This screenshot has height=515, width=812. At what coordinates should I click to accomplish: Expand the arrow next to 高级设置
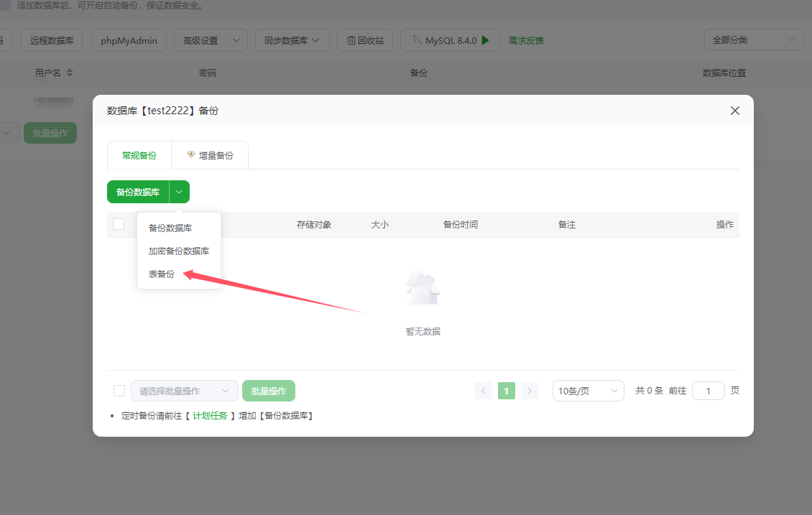[x=236, y=40]
